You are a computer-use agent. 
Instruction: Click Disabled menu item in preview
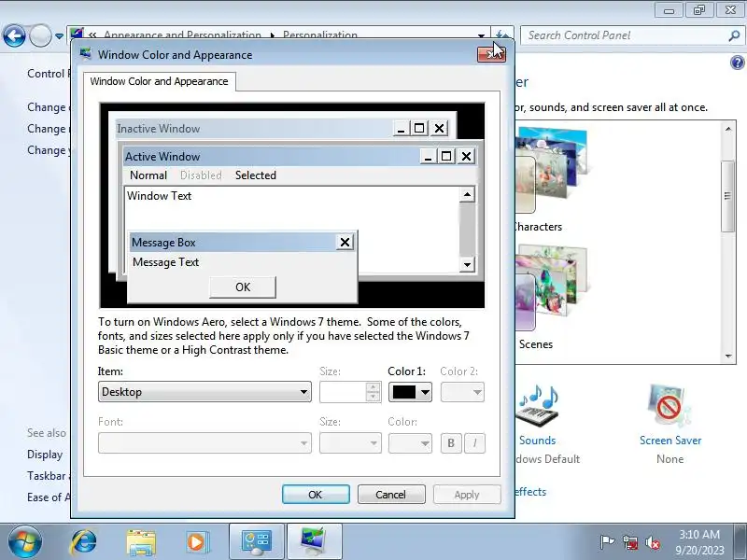coord(201,175)
